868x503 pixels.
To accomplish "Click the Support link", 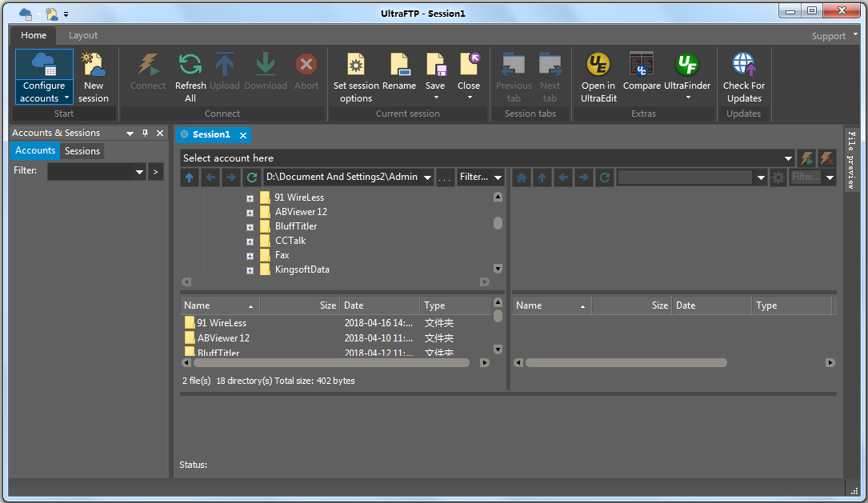I will pos(828,36).
